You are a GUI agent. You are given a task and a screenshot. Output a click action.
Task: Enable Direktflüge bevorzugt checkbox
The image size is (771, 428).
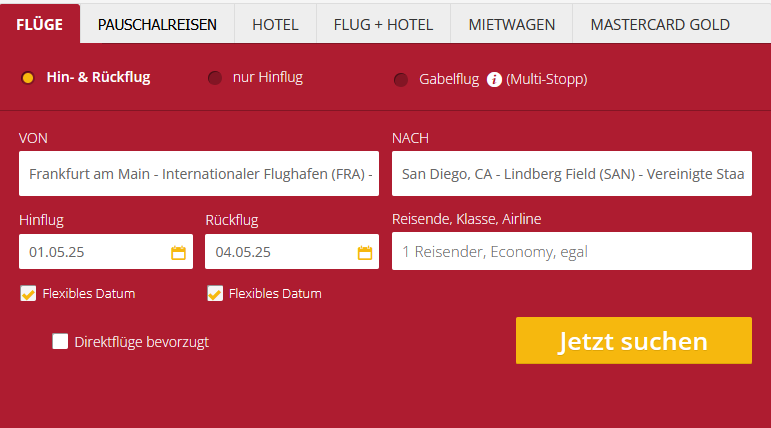tap(60, 342)
